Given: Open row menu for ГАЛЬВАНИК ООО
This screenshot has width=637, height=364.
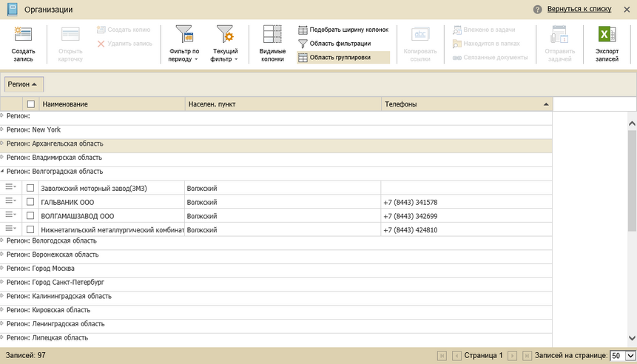Looking at the screenshot, I should click(x=10, y=202).
